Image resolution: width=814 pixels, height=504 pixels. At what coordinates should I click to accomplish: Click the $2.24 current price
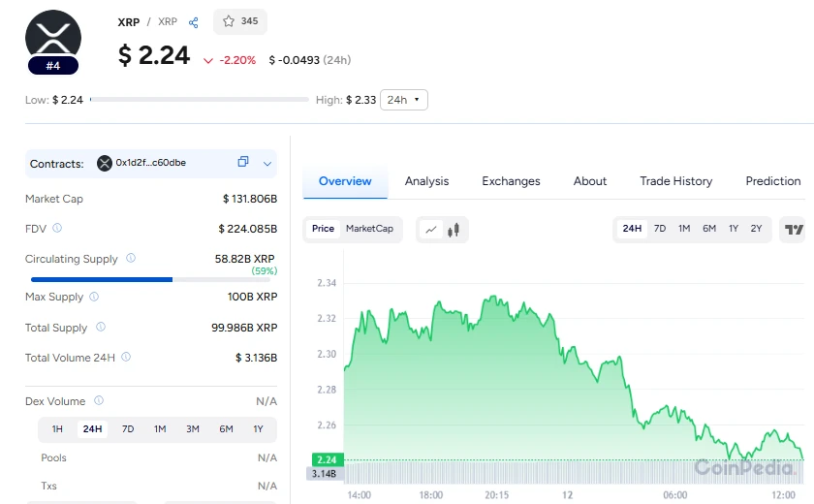pyautogui.click(x=154, y=55)
